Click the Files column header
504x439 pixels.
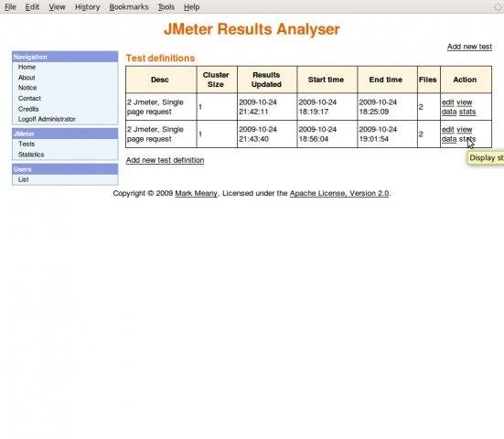pos(428,80)
